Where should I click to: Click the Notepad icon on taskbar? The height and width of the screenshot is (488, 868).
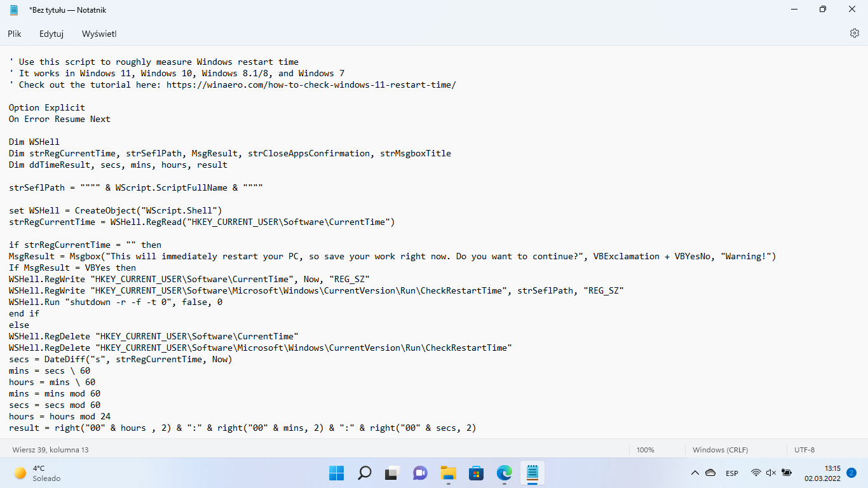(532, 473)
